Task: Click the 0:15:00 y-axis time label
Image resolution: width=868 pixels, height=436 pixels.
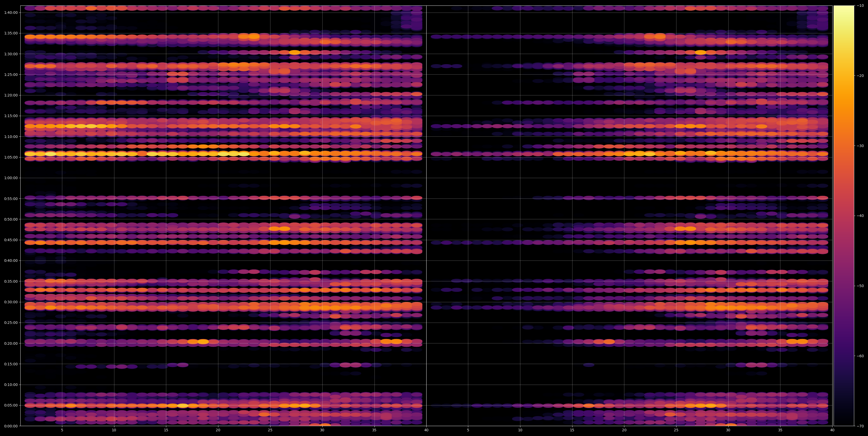Action: tap(11, 364)
